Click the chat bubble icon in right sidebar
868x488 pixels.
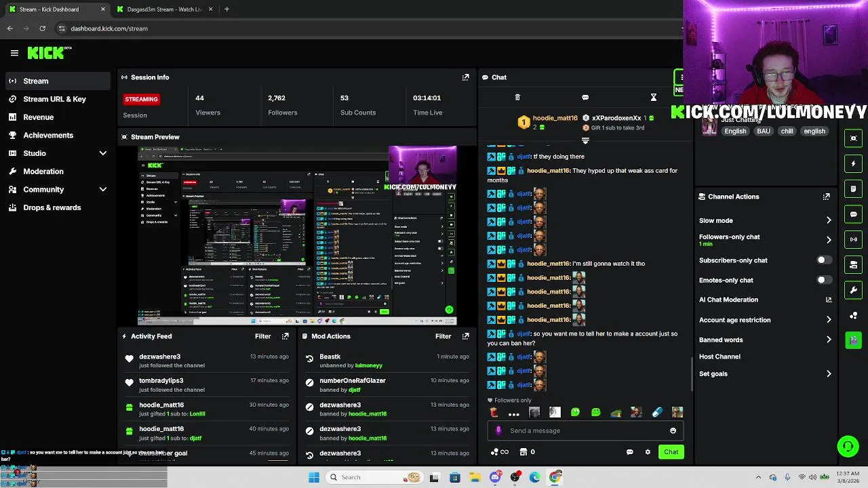tap(853, 214)
